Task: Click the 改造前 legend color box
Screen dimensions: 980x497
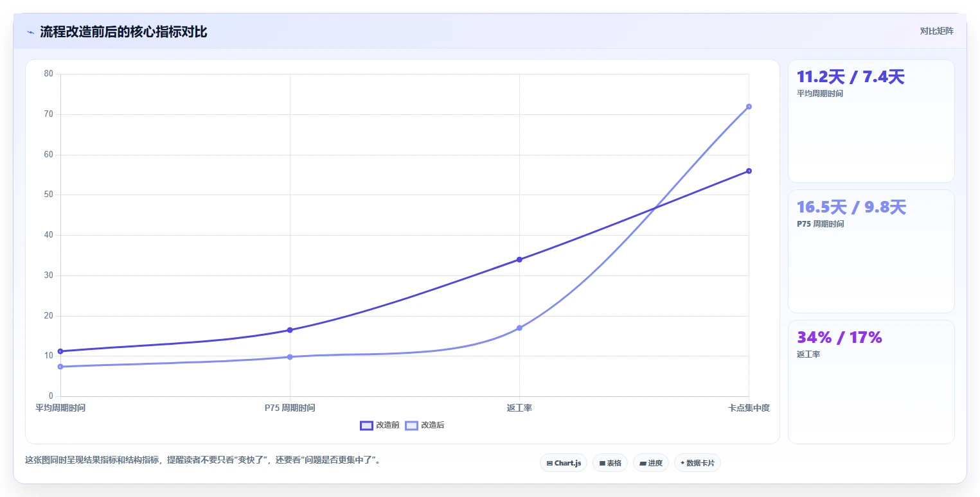Action: (x=366, y=425)
